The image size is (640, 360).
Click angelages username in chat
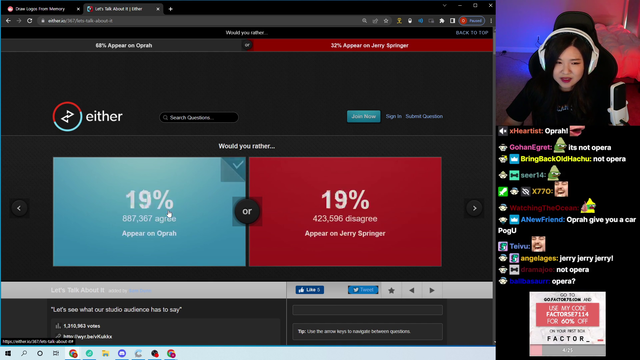coord(539,258)
